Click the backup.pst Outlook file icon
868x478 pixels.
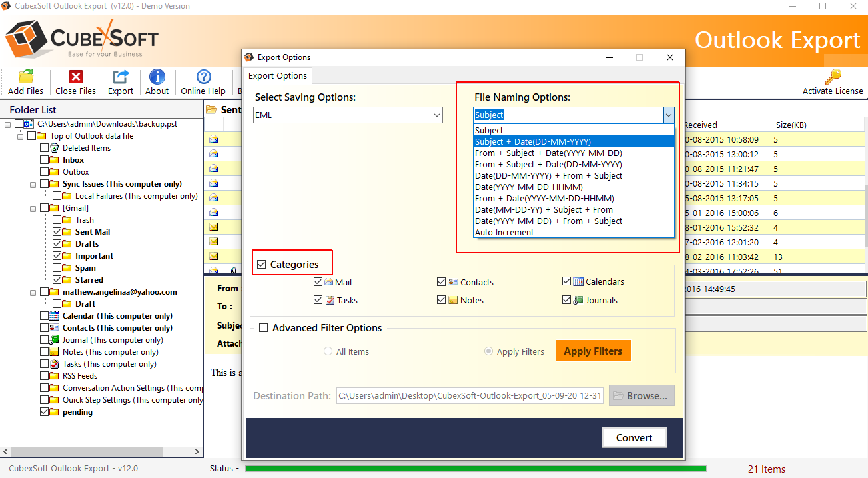[29, 124]
